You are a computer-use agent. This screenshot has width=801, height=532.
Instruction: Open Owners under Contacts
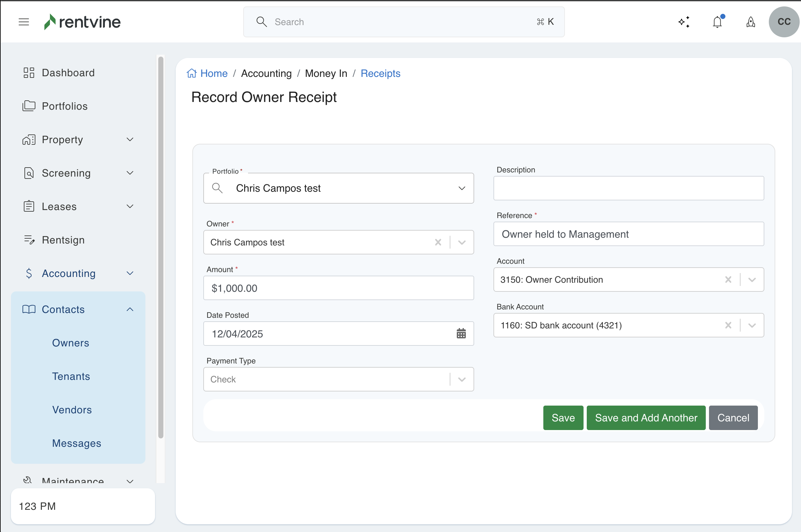click(70, 343)
